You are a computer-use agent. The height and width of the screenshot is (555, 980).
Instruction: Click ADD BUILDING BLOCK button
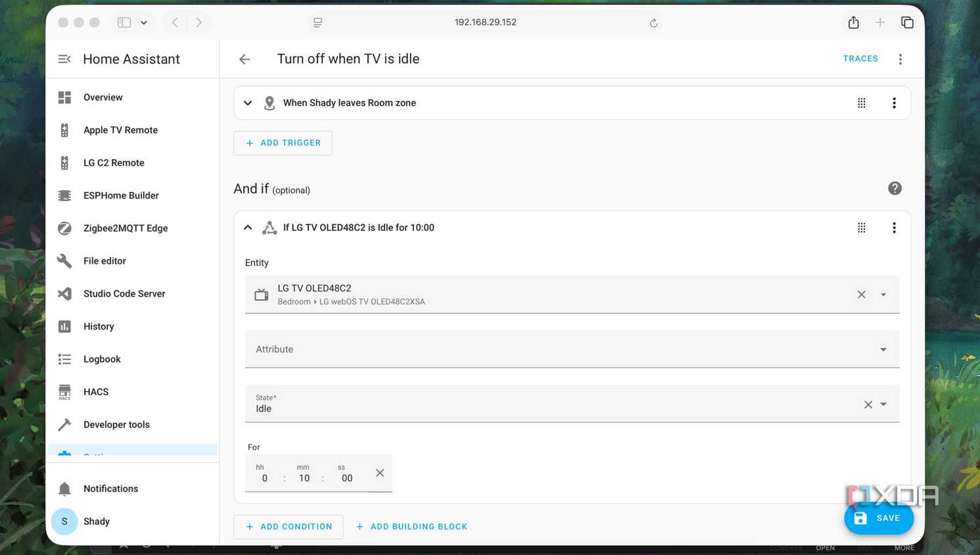tap(411, 527)
